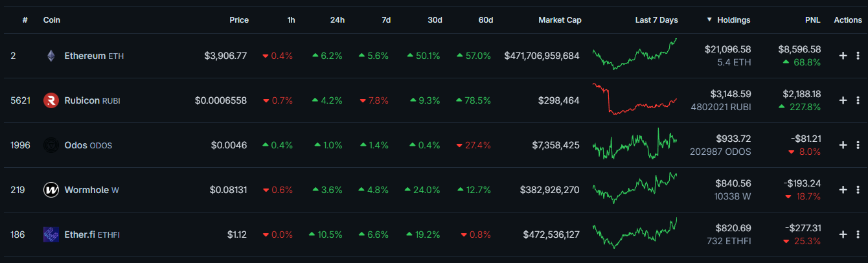This screenshot has height=263, width=868.
Task: Open the Wormhole W logo icon
Action: [51, 190]
